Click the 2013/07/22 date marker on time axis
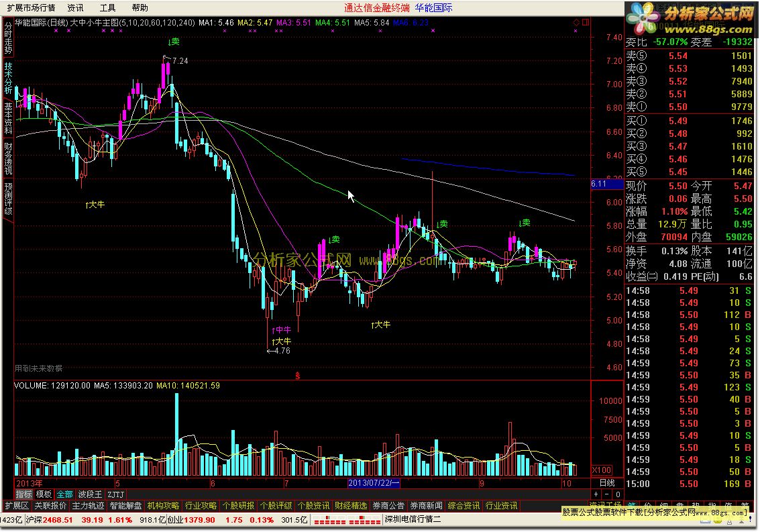Image resolution: width=760 pixels, height=532 pixels. click(x=373, y=483)
